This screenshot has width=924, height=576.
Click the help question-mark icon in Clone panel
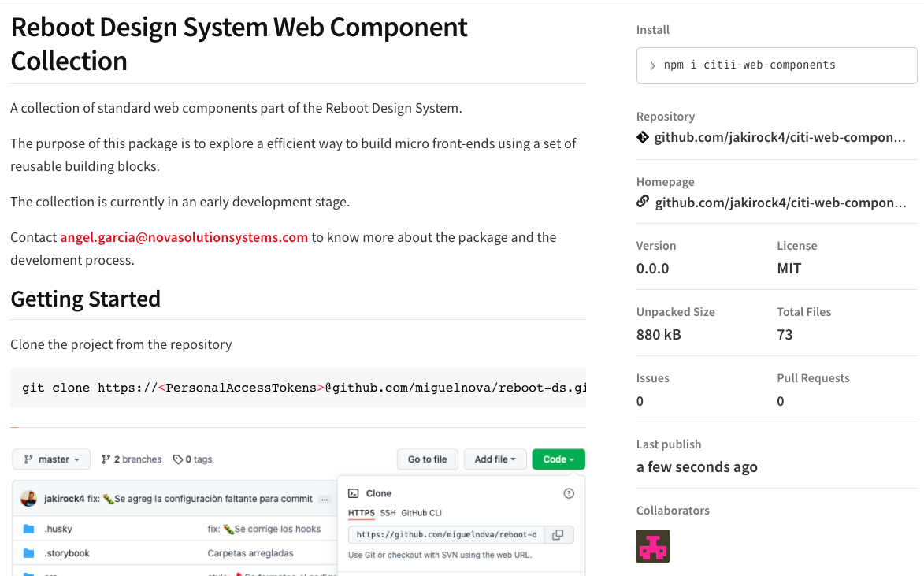point(569,493)
